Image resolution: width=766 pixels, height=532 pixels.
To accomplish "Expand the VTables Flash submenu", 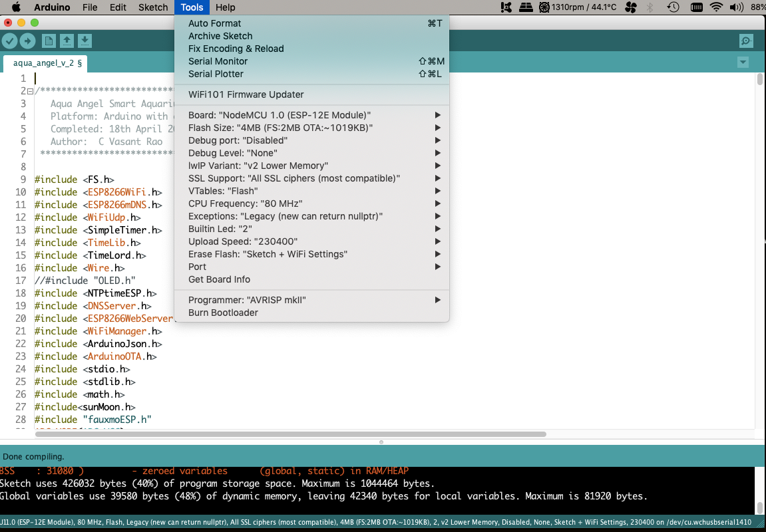I will point(311,192).
